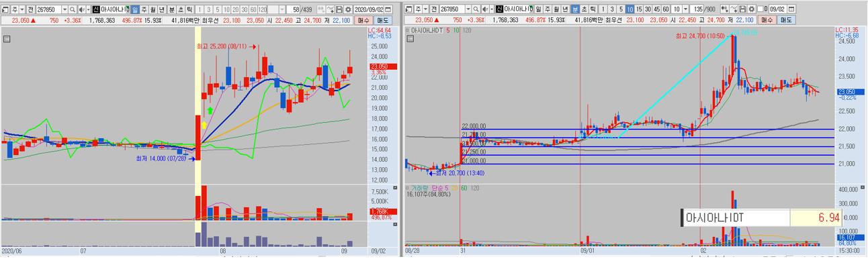Screen dimensions: 868x259
Task: Choose 10-minute interval button in right chart
Action: click(630, 9)
